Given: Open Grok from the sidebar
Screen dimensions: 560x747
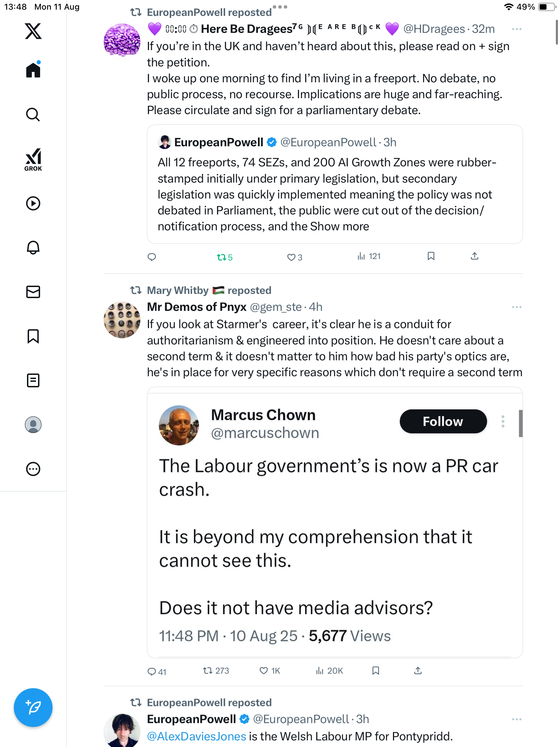Looking at the screenshot, I should coord(33,159).
